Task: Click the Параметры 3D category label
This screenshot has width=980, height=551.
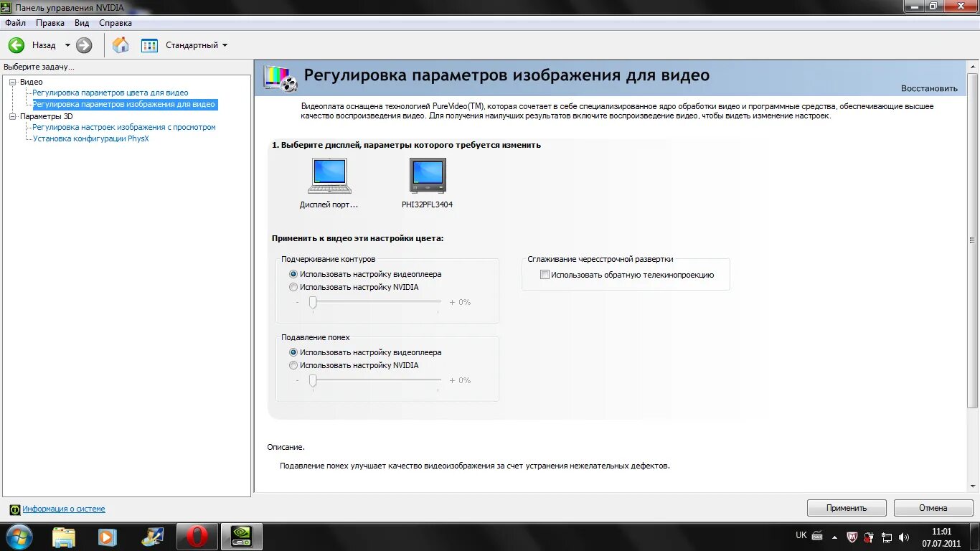Action: point(47,116)
